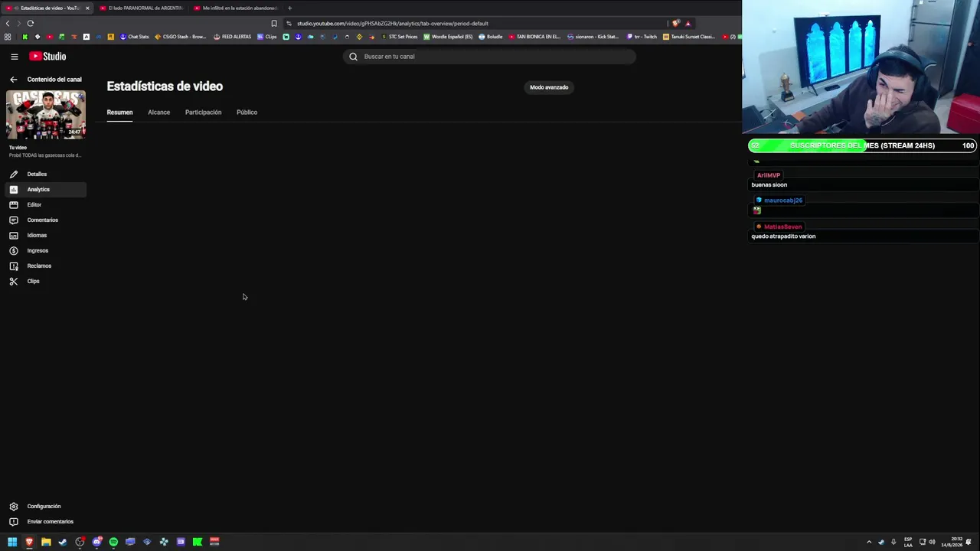The width and height of the screenshot is (980, 551).
Task: Click the browser back arrow
Action: [x=8, y=24]
